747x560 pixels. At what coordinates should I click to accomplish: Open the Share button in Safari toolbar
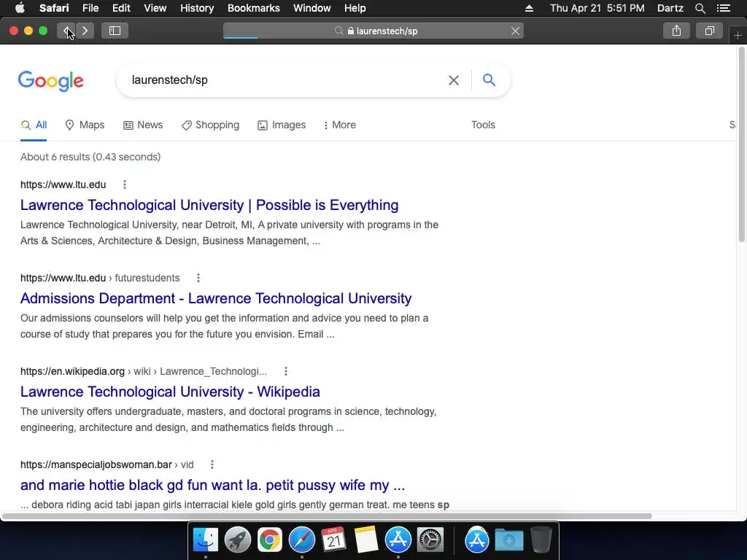676,31
